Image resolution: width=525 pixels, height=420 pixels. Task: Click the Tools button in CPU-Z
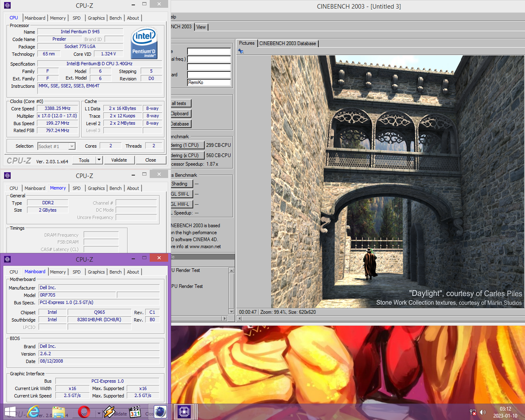(x=84, y=160)
